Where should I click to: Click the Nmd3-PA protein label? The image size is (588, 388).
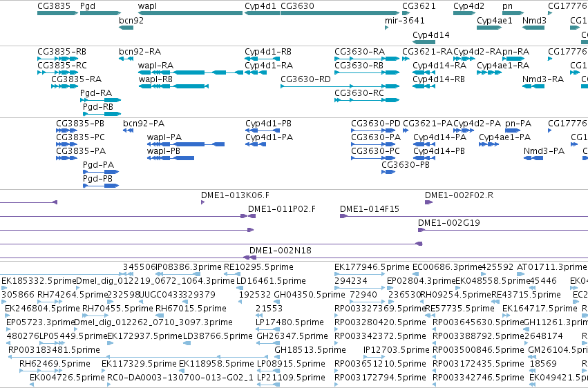pyautogui.click(x=544, y=151)
